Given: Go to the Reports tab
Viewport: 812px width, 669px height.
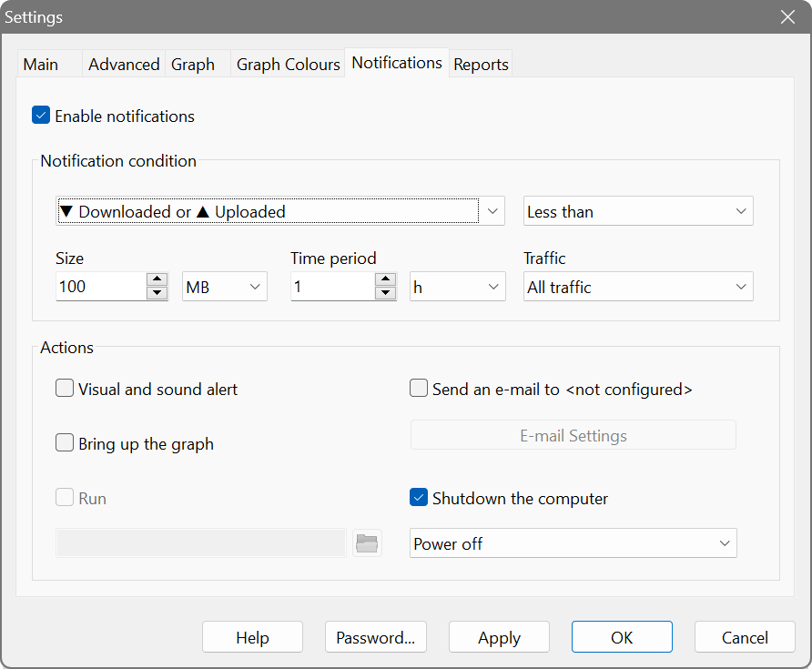Looking at the screenshot, I should (x=481, y=65).
